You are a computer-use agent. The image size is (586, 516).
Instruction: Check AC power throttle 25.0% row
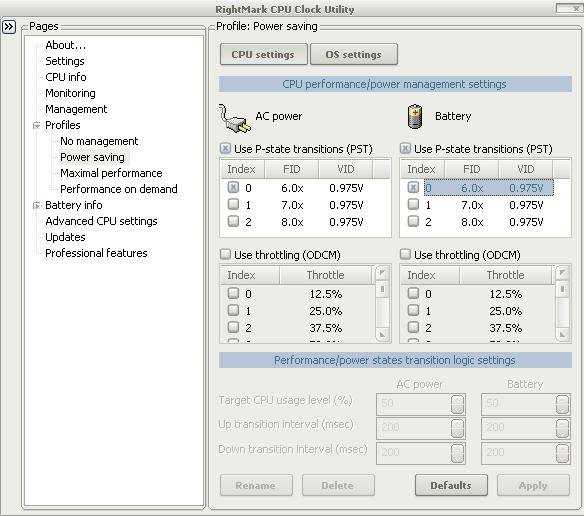pos(233,310)
